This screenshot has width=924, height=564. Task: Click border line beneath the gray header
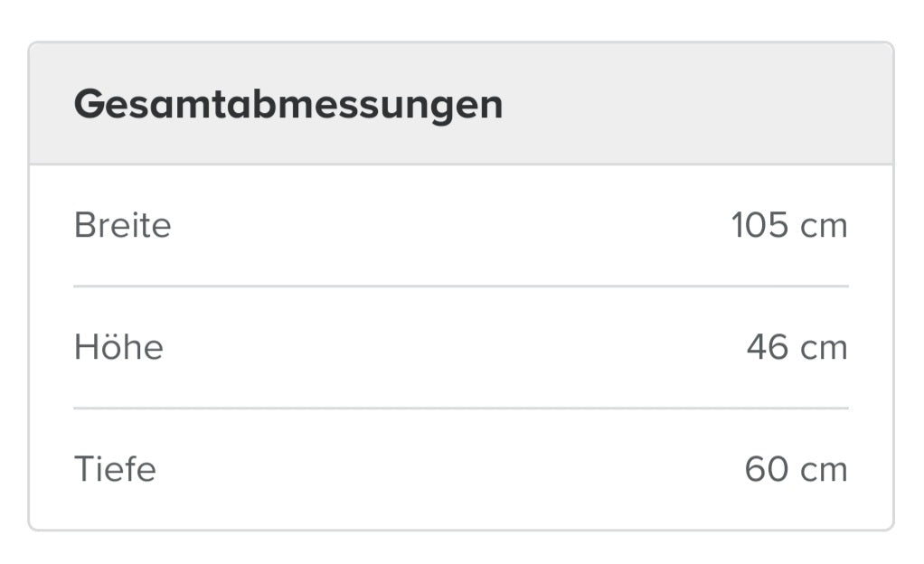(461, 164)
